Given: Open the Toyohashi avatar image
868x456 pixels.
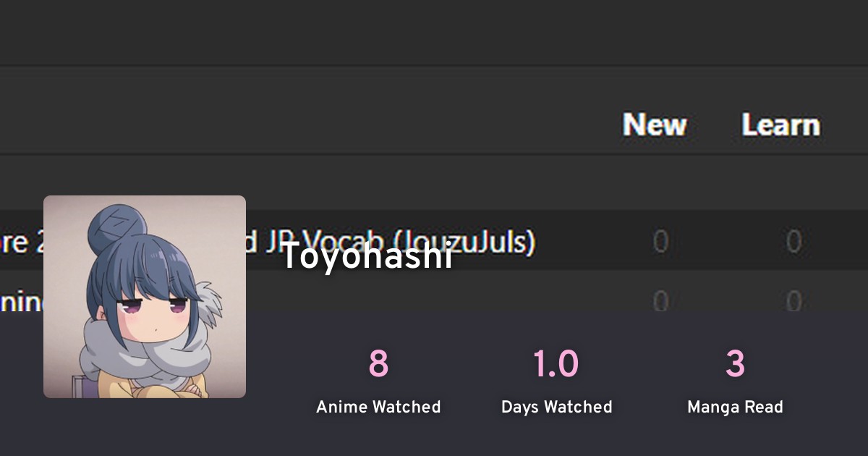Looking at the screenshot, I should (145, 297).
